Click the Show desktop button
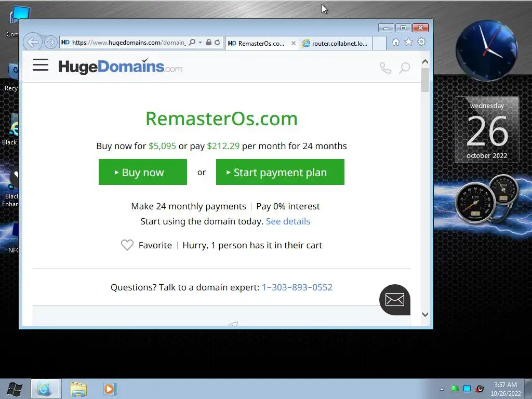 (x=528, y=389)
